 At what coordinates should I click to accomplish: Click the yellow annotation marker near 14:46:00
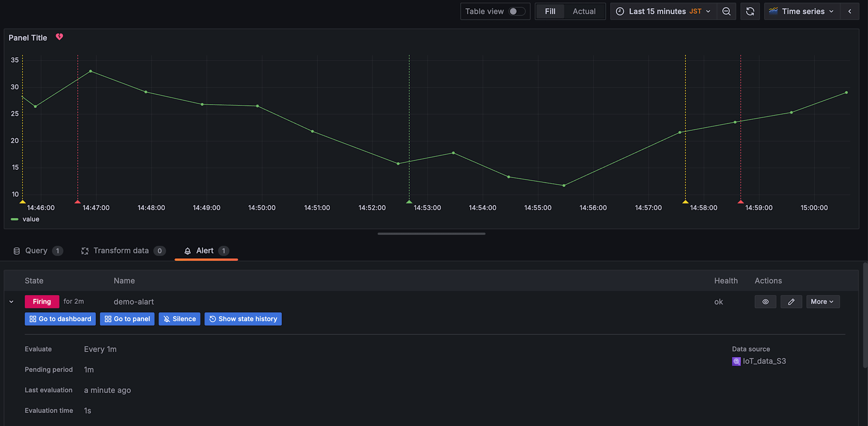coord(23,202)
